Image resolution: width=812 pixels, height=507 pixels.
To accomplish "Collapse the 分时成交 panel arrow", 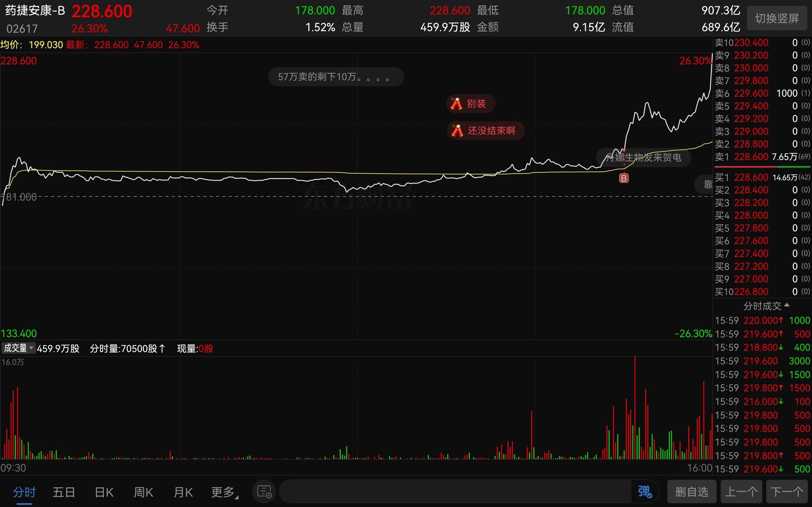I will 787,305.
